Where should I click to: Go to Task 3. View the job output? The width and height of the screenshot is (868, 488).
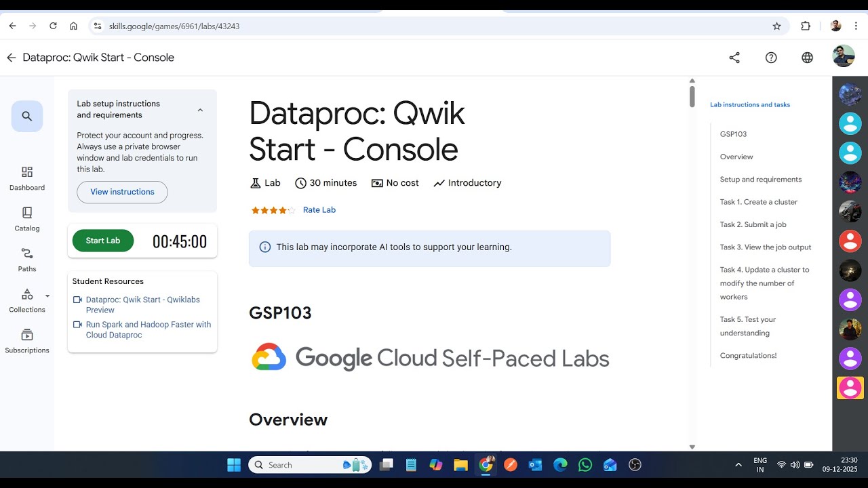[766, 247]
